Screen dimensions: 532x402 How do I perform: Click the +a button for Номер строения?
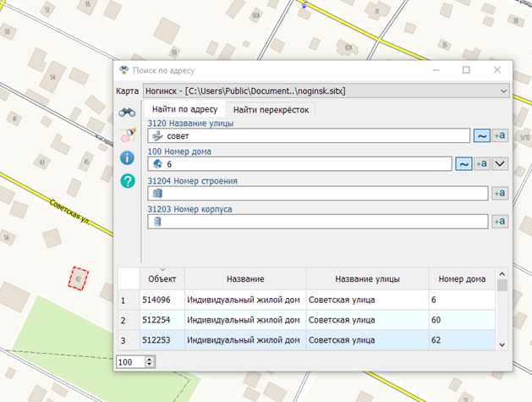pyautogui.click(x=499, y=193)
